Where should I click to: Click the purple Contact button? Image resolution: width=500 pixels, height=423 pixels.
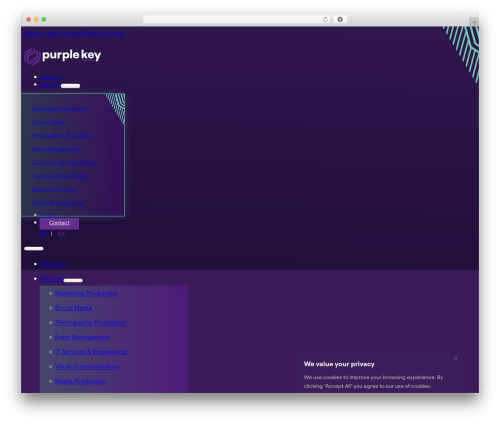pos(59,223)
